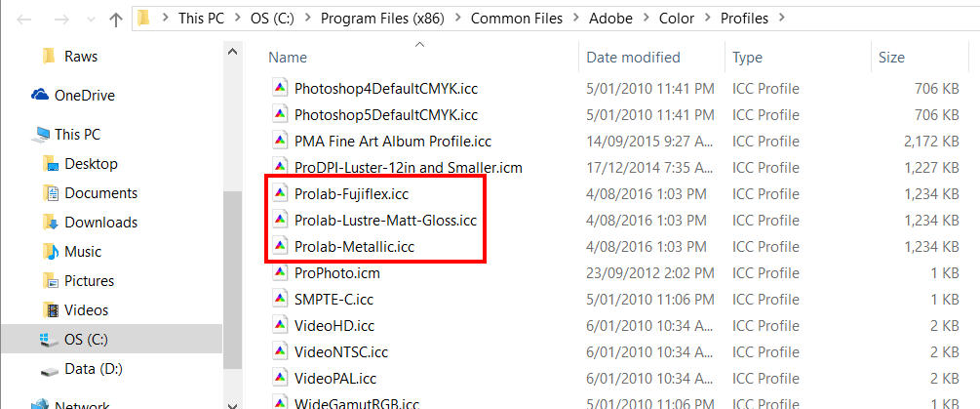This screenshot has height=409, width=980.
Task: Open the Downloads folder in sidebar
Action: click(100, 223)
